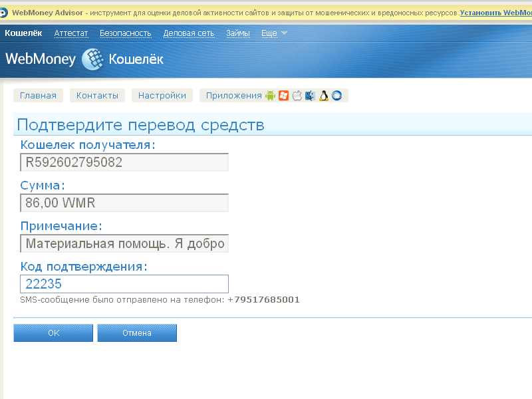Click the Сумма field showing 86,00 WMR
The image size is (532, 399).
coord(124,203)
